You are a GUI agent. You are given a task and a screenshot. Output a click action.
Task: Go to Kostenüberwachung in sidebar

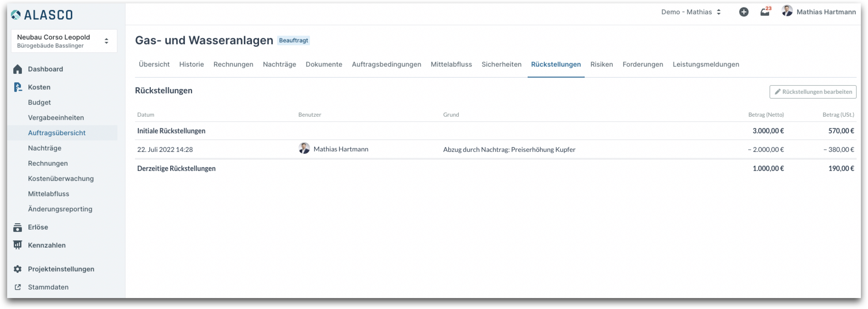[x=61, y=179]
